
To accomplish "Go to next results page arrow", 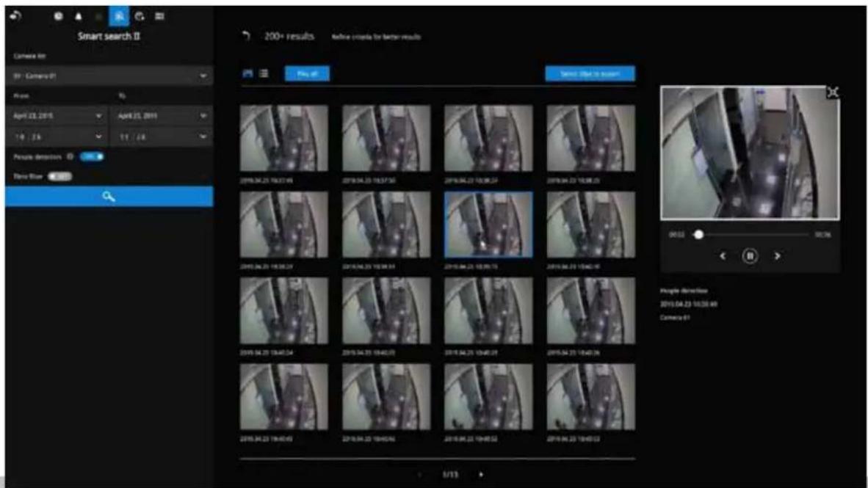I will [x=480, y=474].
